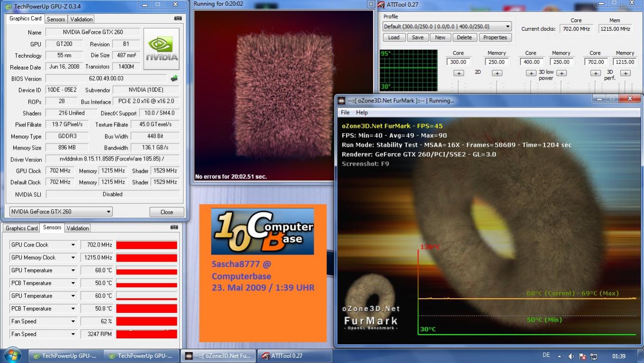
Task: Open the Windows Start orb
Action: point(12,355)
